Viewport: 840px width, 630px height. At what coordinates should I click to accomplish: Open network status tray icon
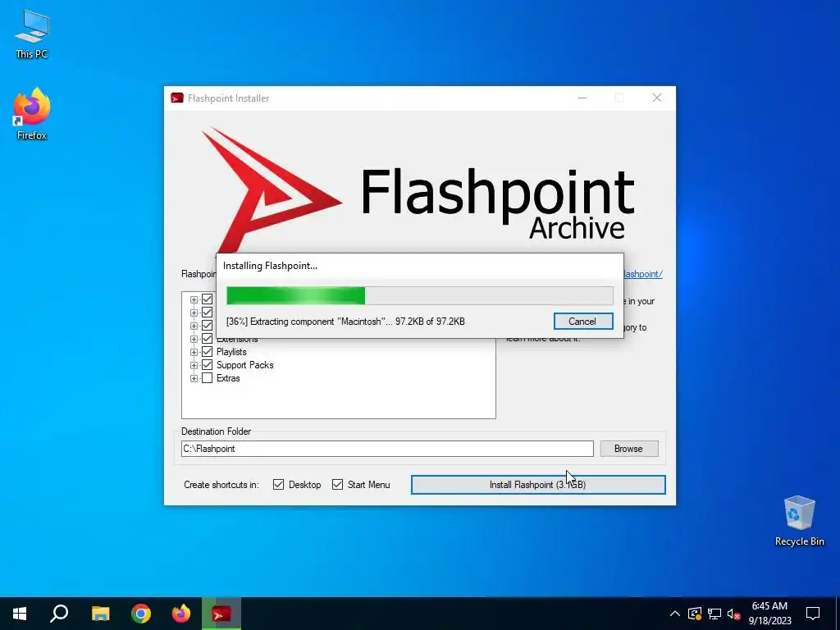(714, 614)
